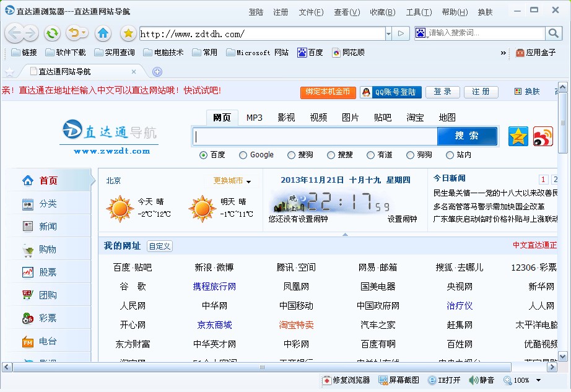This screenshot has width=571, height=392.
Task: Refresh the page with green reload icon
Action: (52, 33)
